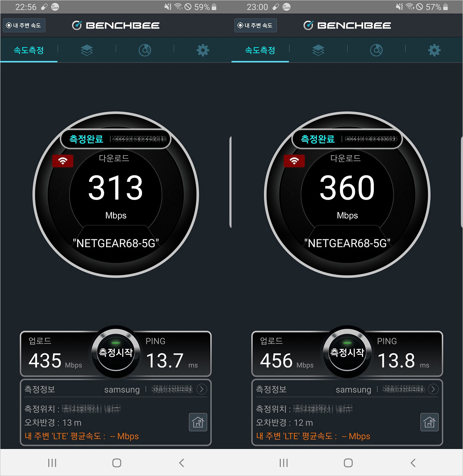Tap orange LTE 평균속도 line on right
Viewport: 463px width, 476px height.
313,436
